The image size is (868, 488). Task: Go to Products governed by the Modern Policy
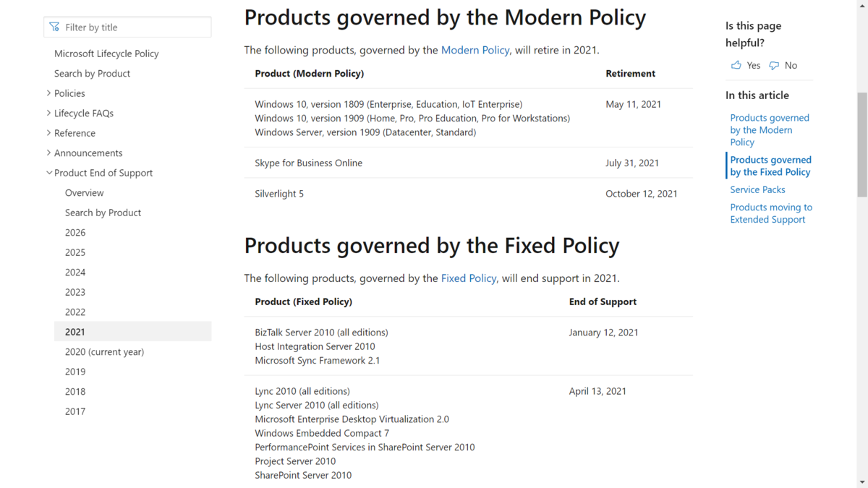click(x=770, y=130)
